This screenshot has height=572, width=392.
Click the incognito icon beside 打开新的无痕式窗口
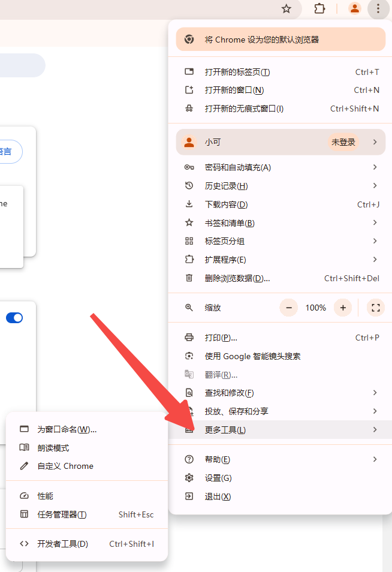(x=189, y=109)
